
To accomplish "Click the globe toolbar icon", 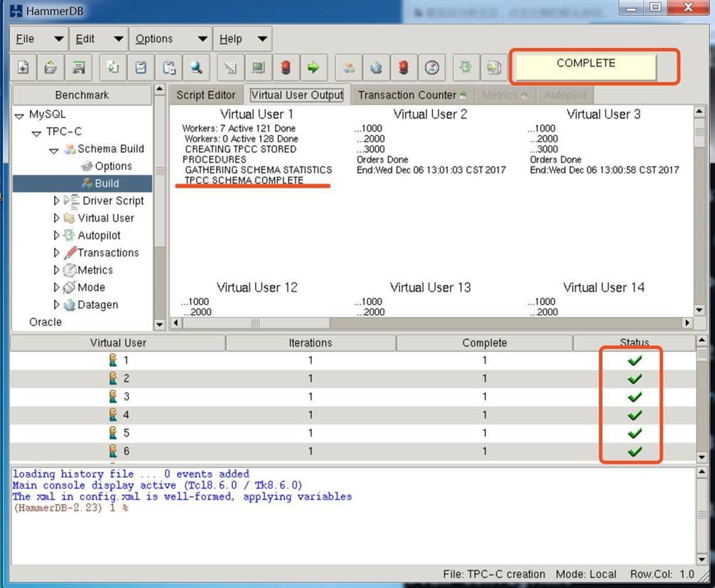I will 376,68.
